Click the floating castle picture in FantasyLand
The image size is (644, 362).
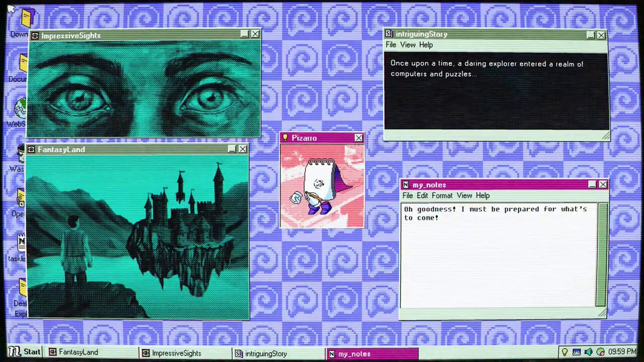(x=137, y=237)
